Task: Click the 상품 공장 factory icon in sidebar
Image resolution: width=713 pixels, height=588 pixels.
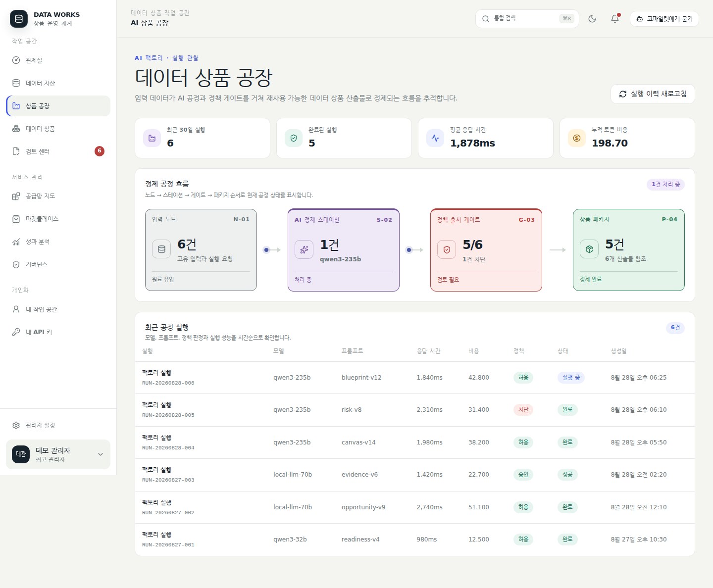Action: [16, 106]
